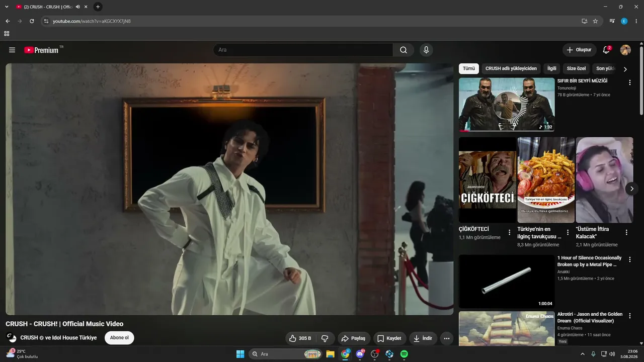Viewport: 644px width, 362px height.
Task: Dislike the CRUSH video
Action: [325, 338]
